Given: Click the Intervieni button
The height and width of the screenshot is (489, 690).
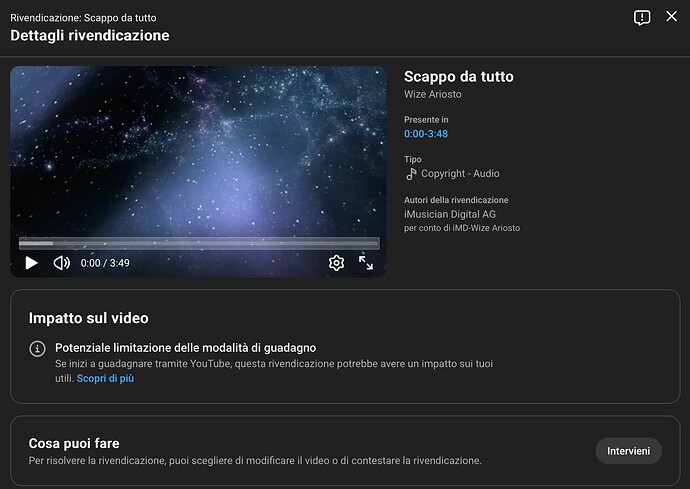Looking at the screenshot, I should [628, 451].
